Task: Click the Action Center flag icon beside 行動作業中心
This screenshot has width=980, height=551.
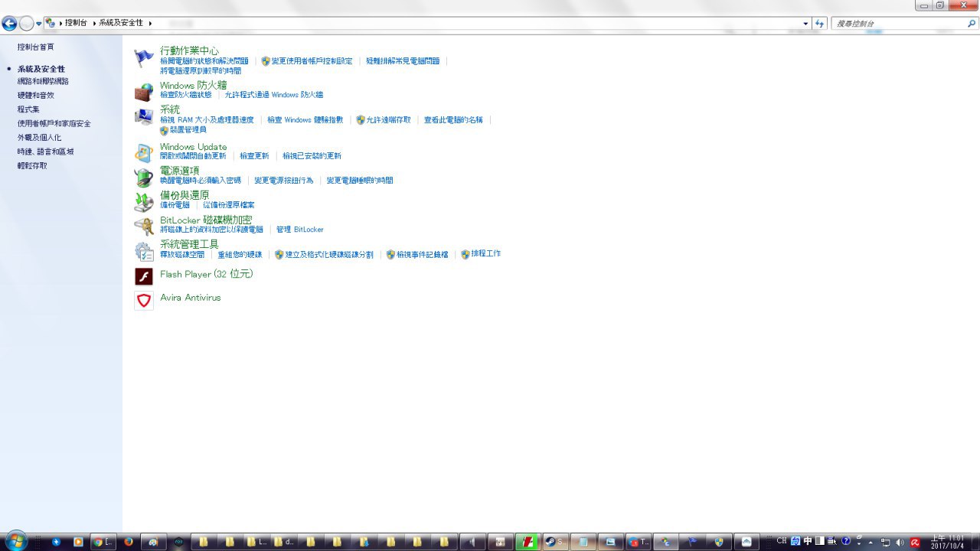Action: [x=144, y=57]
